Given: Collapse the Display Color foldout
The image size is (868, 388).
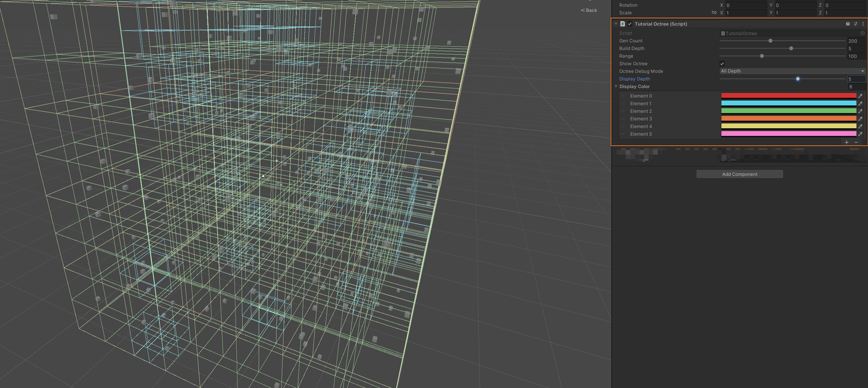Looking at the screenshot, I should 616,86.
